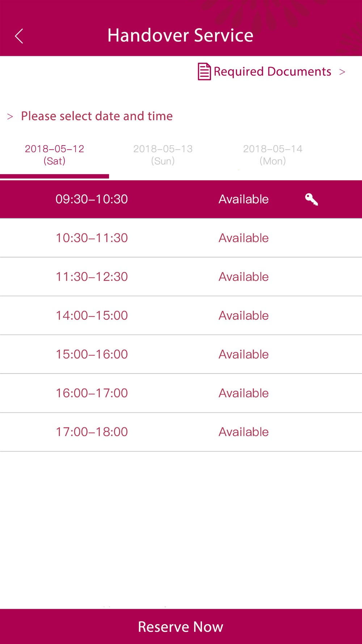Open the Required Documents link
Screen dimensions: 362x644
coord(272,71)
